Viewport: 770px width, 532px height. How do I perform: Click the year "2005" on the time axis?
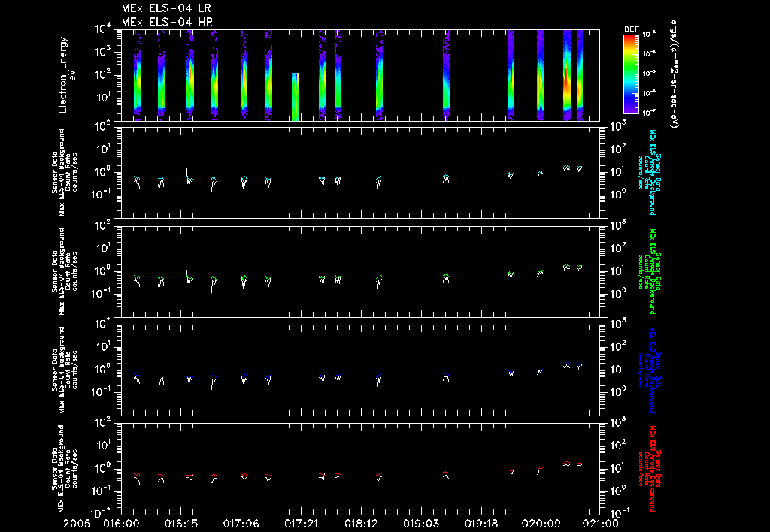click(77, 524)
